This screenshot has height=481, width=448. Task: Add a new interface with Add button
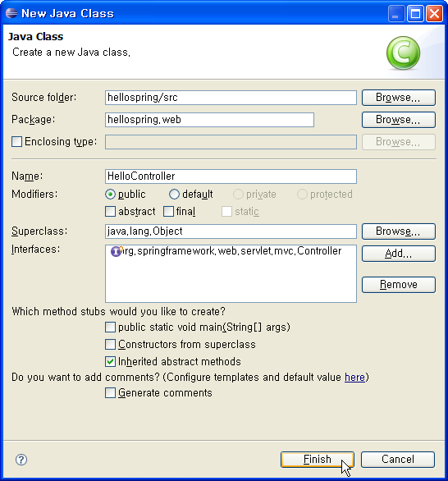[398, 254]
